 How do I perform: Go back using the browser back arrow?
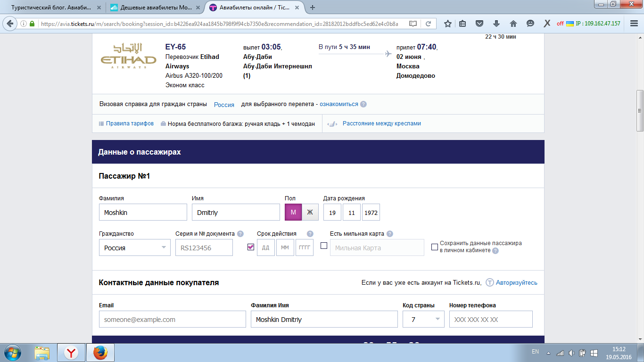[x=10, y=24]
